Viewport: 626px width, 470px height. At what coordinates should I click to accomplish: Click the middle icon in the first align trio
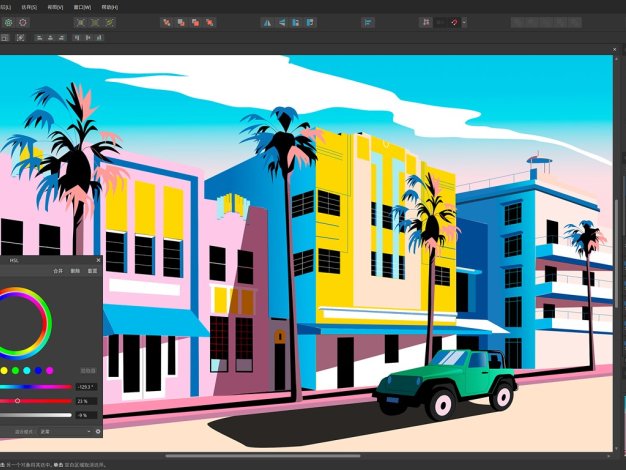coord(50,38)
